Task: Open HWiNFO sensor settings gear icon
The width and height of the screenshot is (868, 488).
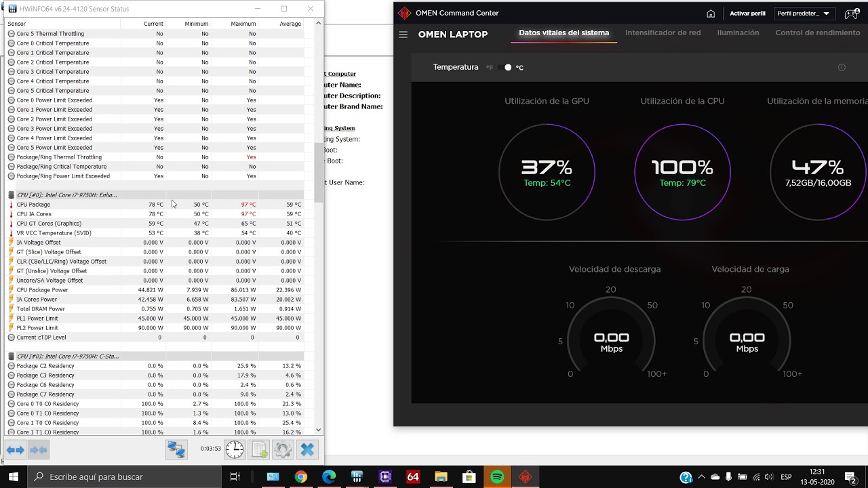Action: [283, 449]
